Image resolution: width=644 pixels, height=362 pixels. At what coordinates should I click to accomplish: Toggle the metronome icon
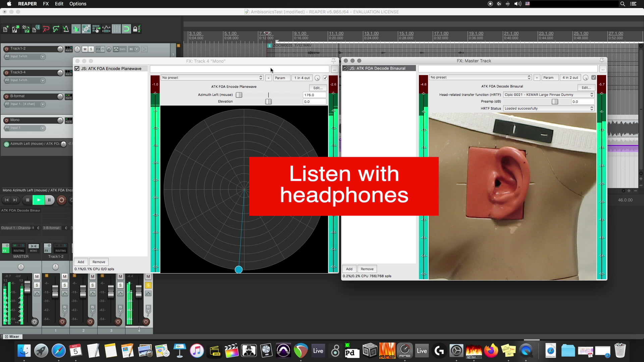point(66,29)
